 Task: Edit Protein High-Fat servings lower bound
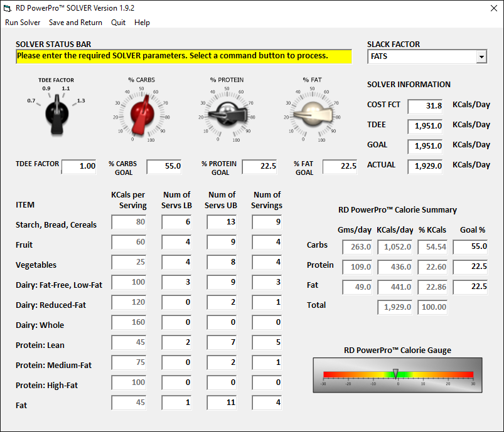176,383
